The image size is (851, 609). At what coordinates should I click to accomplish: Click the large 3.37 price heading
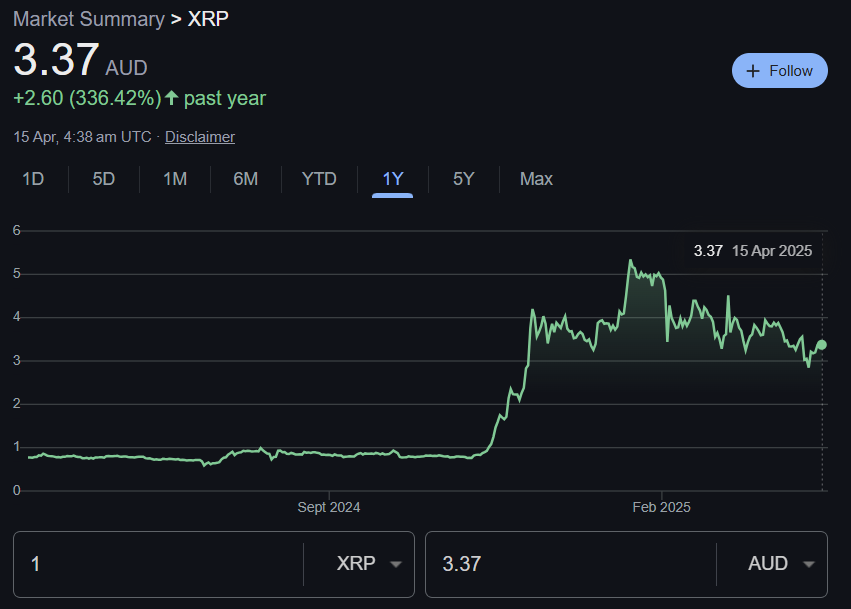(56, 59)
